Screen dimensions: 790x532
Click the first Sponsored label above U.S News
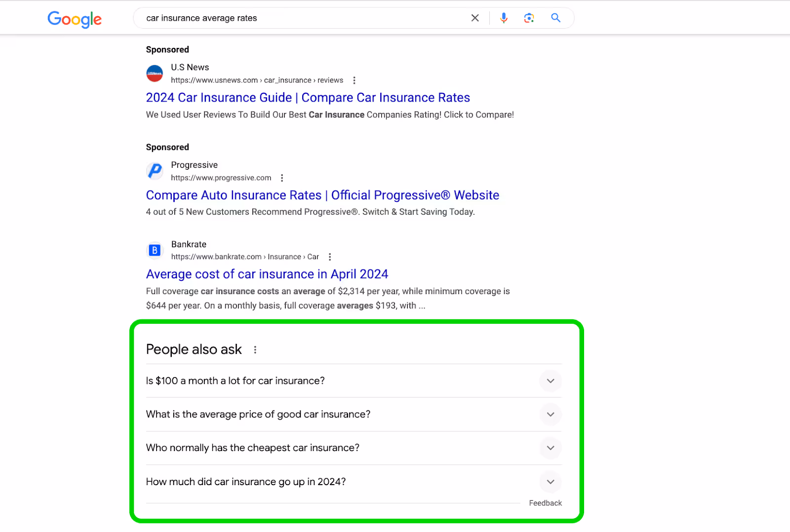coord(167,50)
